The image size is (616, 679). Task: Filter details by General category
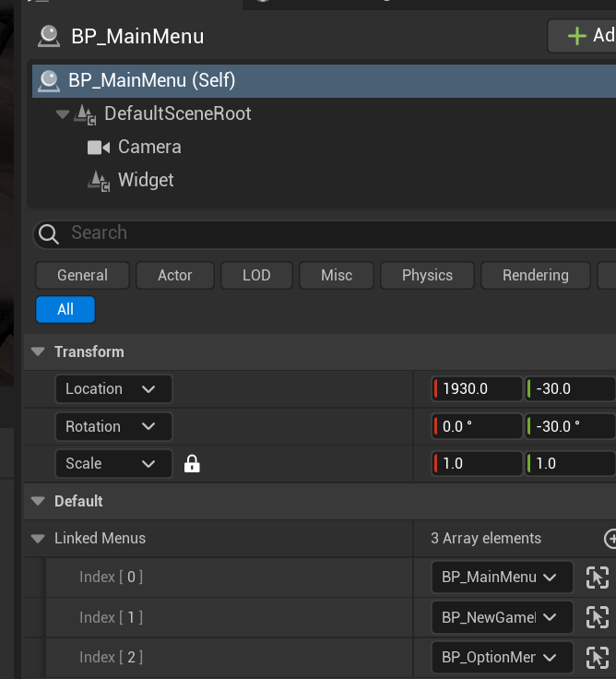(x=82, y=276)
